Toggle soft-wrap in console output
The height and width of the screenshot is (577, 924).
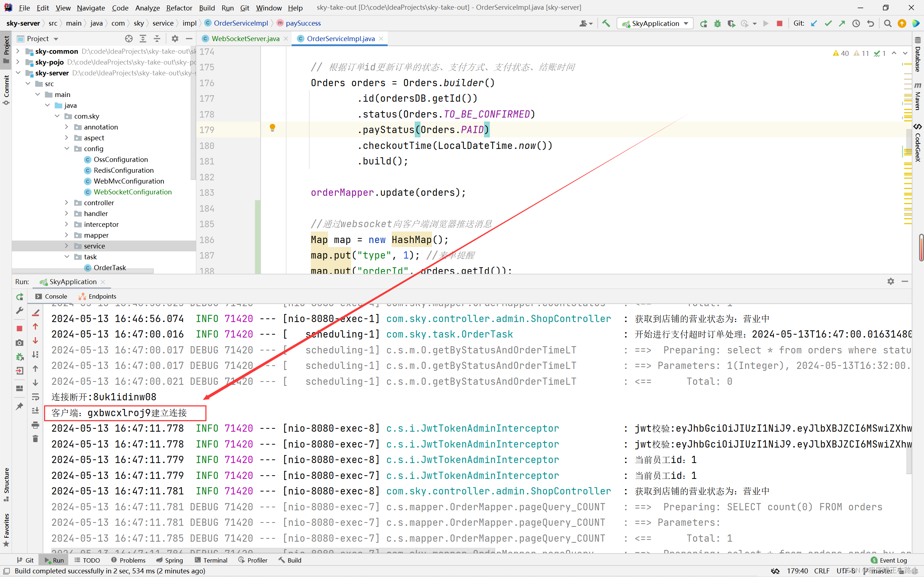click(35, 397)
